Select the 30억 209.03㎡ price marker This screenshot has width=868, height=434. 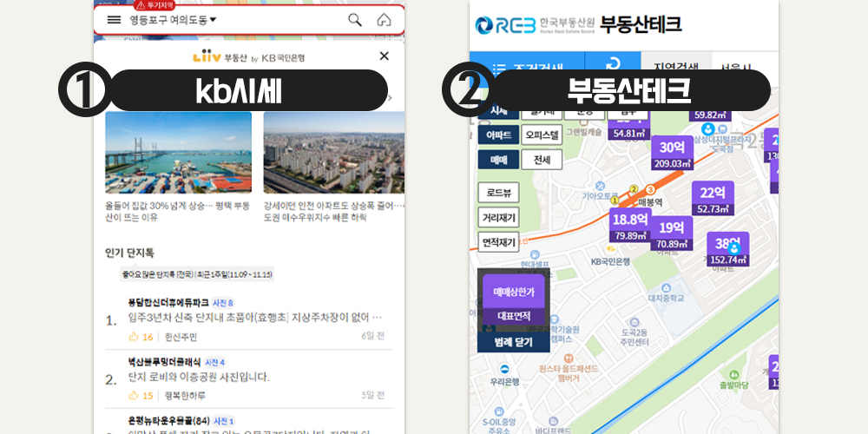click(x=672, y=153)
